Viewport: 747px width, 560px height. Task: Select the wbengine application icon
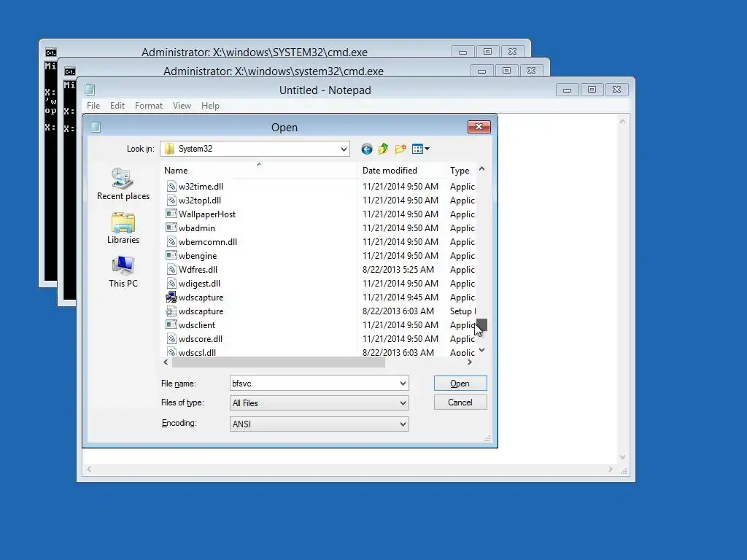pyautogui.click(x=171, y=255)
